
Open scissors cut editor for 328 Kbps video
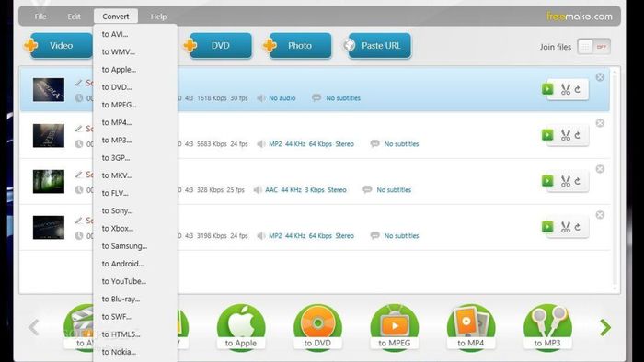coord(566,181)
